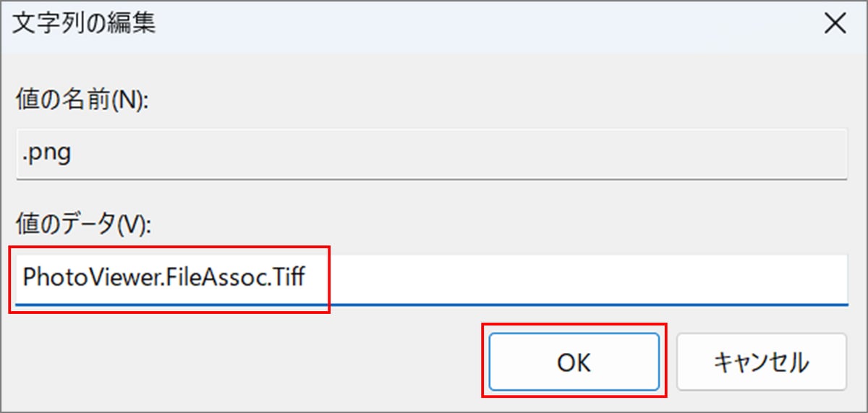Place cursor on Tiff in the value data

(288, 278)
